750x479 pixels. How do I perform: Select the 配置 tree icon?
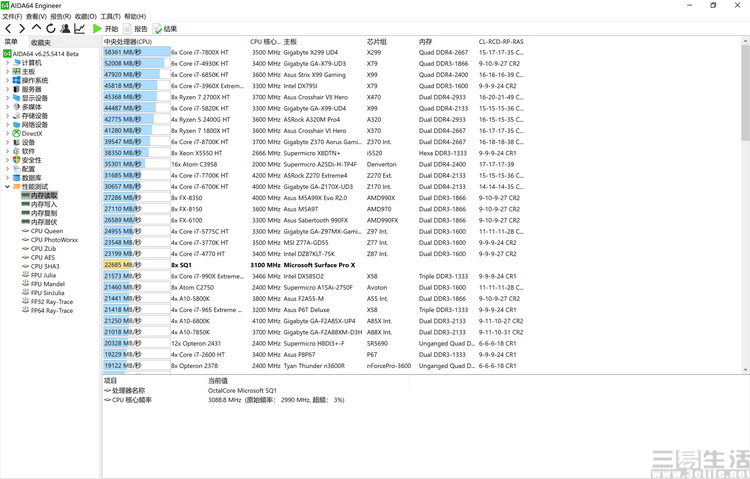tap(17, 169)
